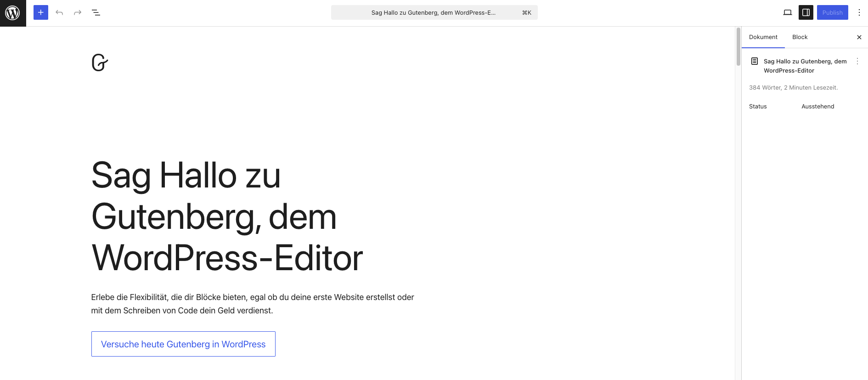The width and height of the screenshot is (868, 380).
Task: Open the block inserter
Action: pos(40,12)
